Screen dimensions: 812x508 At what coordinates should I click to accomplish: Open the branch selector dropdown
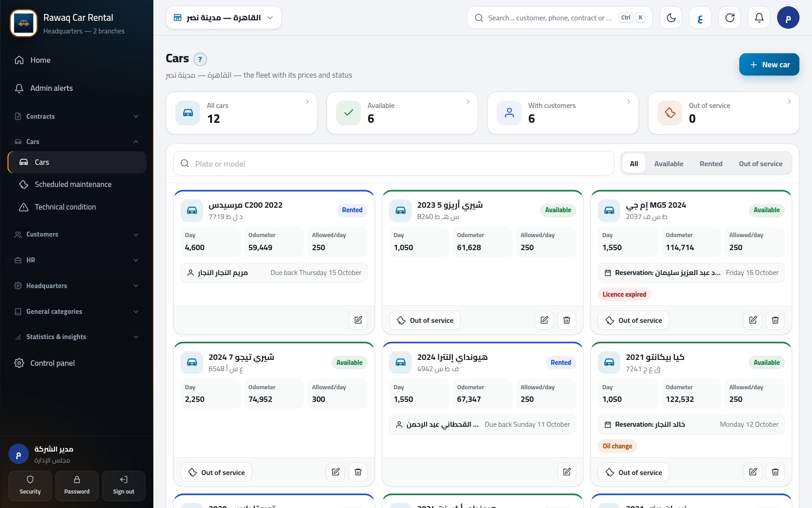[x=224, y=18]
